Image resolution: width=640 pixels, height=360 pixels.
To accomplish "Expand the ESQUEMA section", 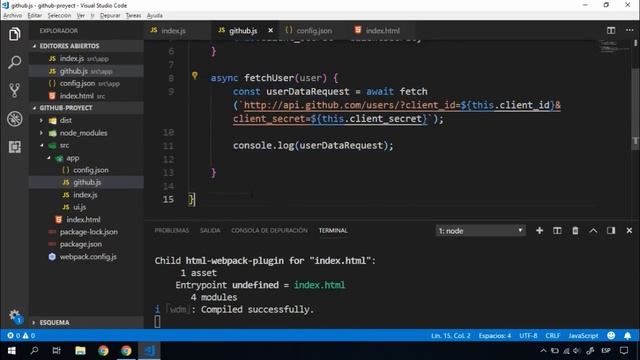I will click(86, 322).
